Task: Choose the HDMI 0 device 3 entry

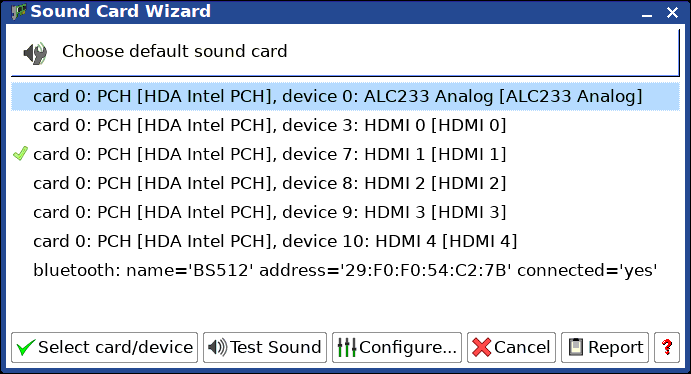Action: click(345, 126)
